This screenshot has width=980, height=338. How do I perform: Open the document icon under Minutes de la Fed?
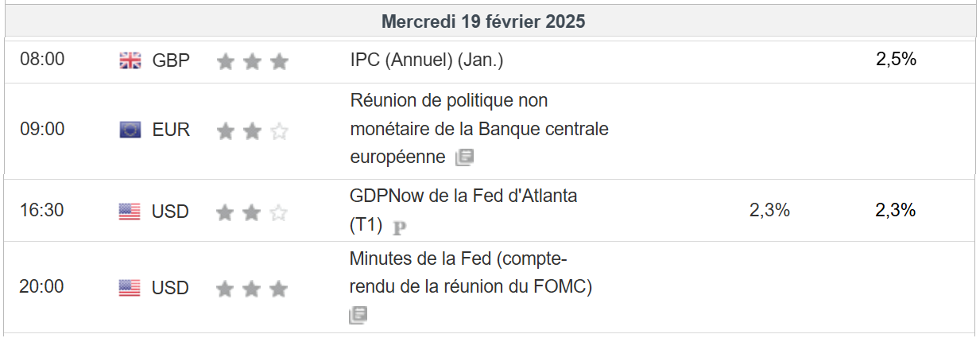click(358, 316)
